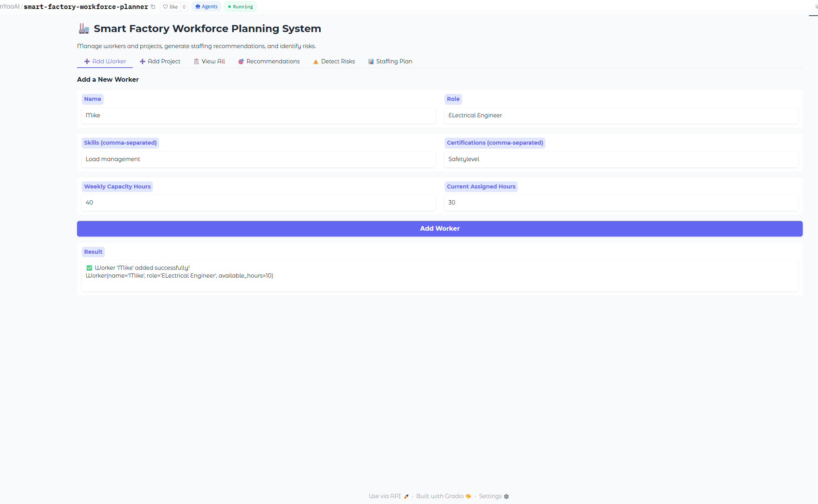
Task: Click the Skills (comma-separated) label
Action: (120, 143)
